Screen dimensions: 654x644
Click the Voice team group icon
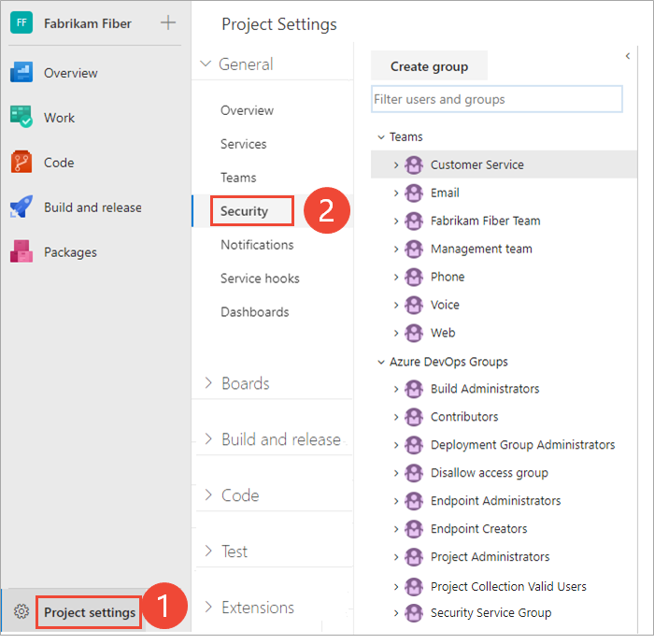[414, 305]
